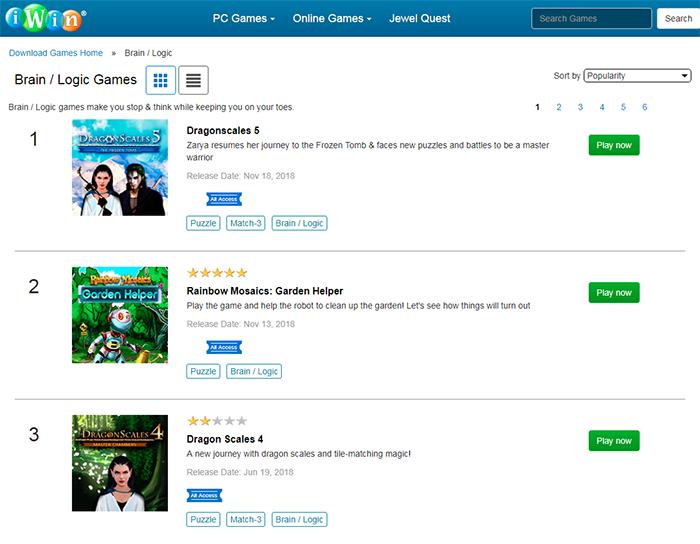The image size is (700, 544).
Task: Go to results page 4
Action: pos(602,107)
